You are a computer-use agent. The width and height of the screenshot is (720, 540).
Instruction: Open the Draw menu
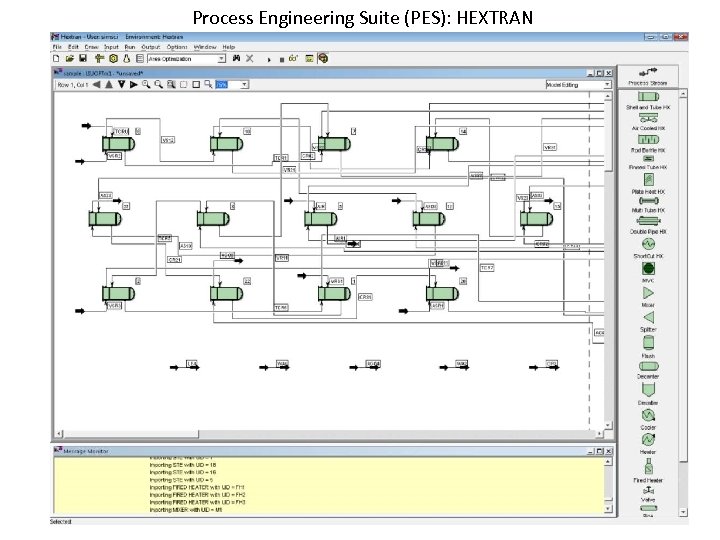(x=91, y=47)
